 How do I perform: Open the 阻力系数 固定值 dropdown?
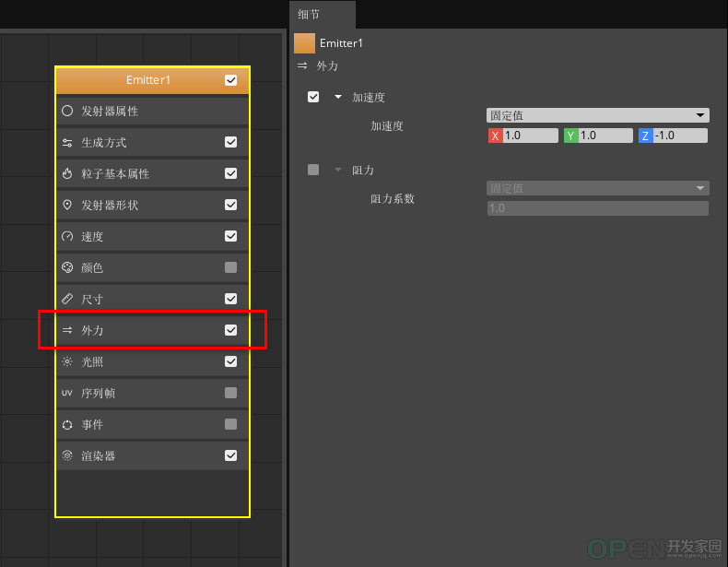[x=597, y=188]
